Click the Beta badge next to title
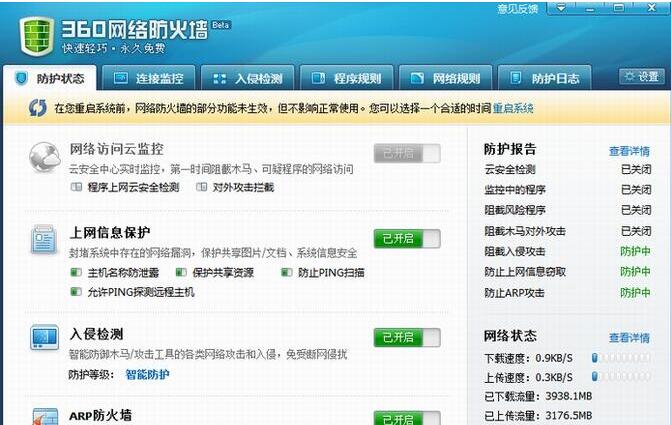This screenshot has width=671, height=425. [220, 25]
